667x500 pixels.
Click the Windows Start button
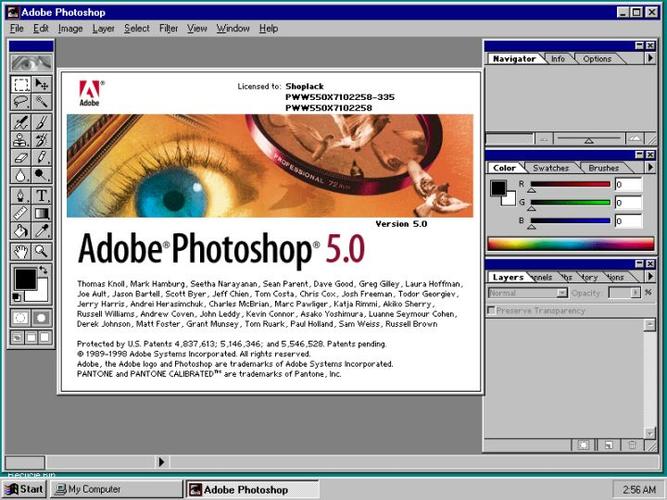24,489
